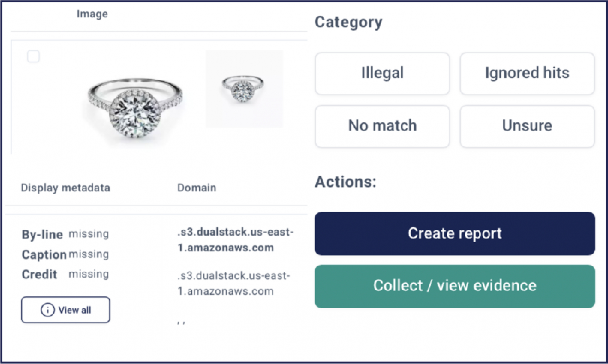
Task: Click View all display metadata
Action: [x=65, y=310]
